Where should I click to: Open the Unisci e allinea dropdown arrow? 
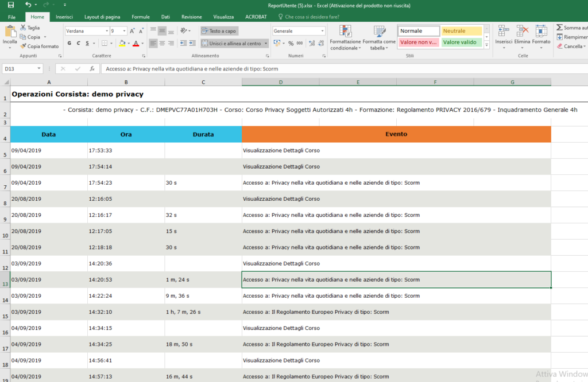tap(266, 44)
